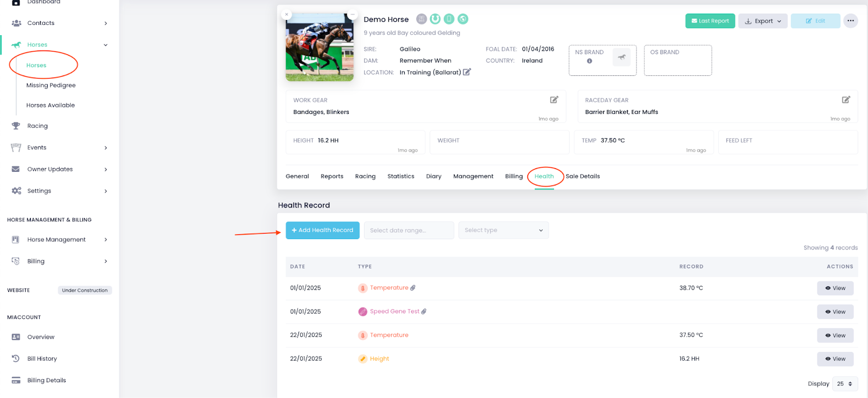This screenshot has height=398, width=868.
Task: Click Add Health Record button
Action: [x=322, y=230]
